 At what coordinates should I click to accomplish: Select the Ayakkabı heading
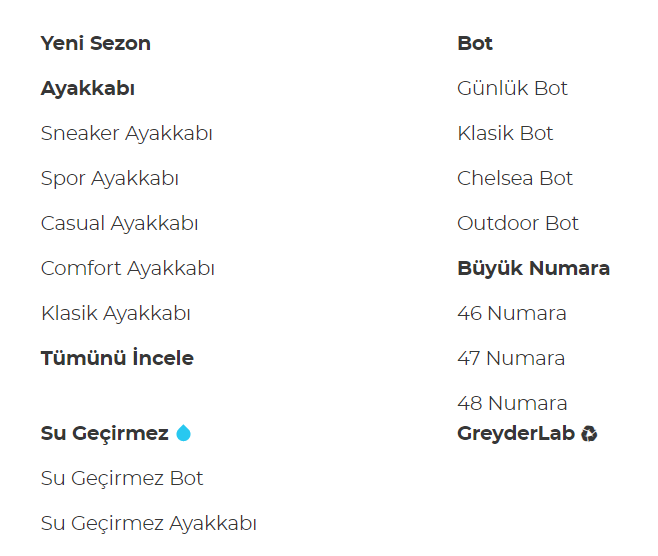click(88, 88)
